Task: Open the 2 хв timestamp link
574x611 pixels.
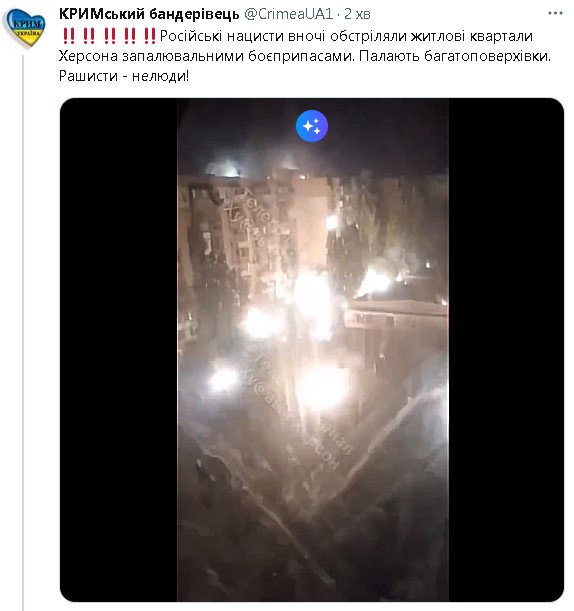Action: 357,14
